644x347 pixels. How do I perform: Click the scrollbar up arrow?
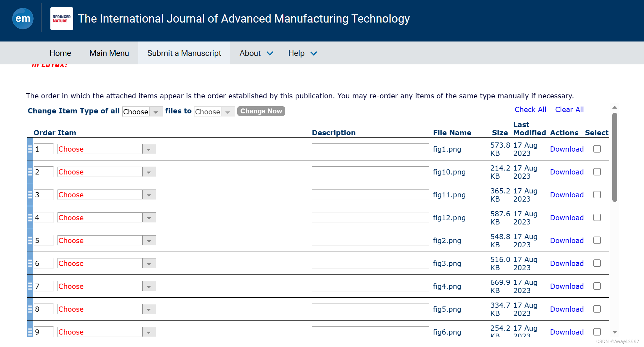615,107
